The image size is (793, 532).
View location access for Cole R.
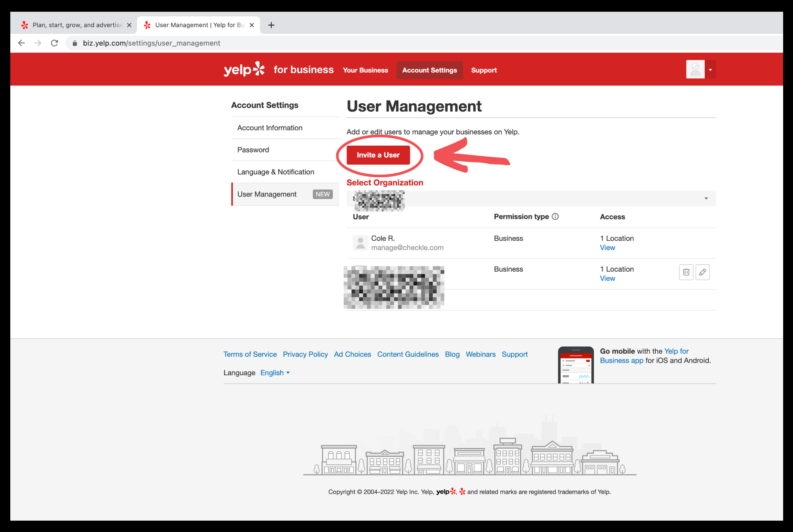607,248
